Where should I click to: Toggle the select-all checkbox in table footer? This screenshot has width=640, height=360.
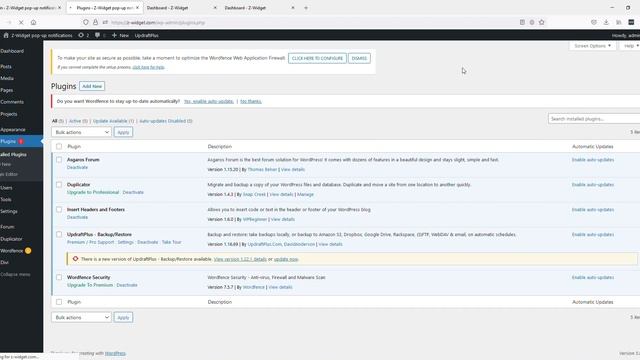tap(59, 302)
